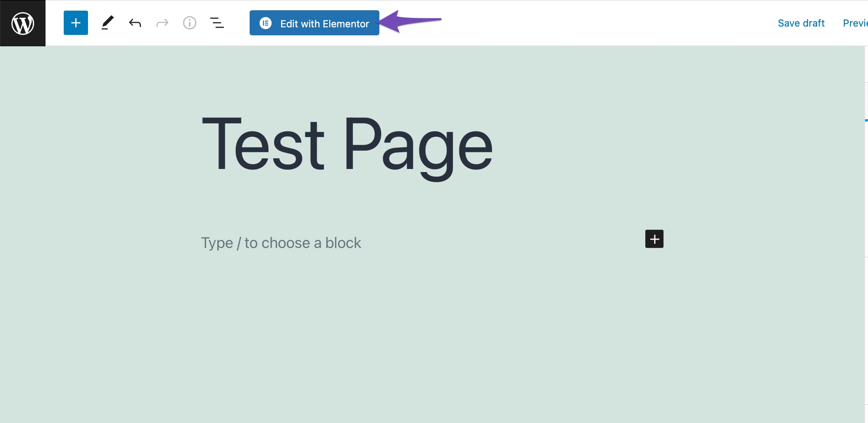Click the WordPress logo
The height and width of the screenshot is (423, 868).
tap(22, 23)
